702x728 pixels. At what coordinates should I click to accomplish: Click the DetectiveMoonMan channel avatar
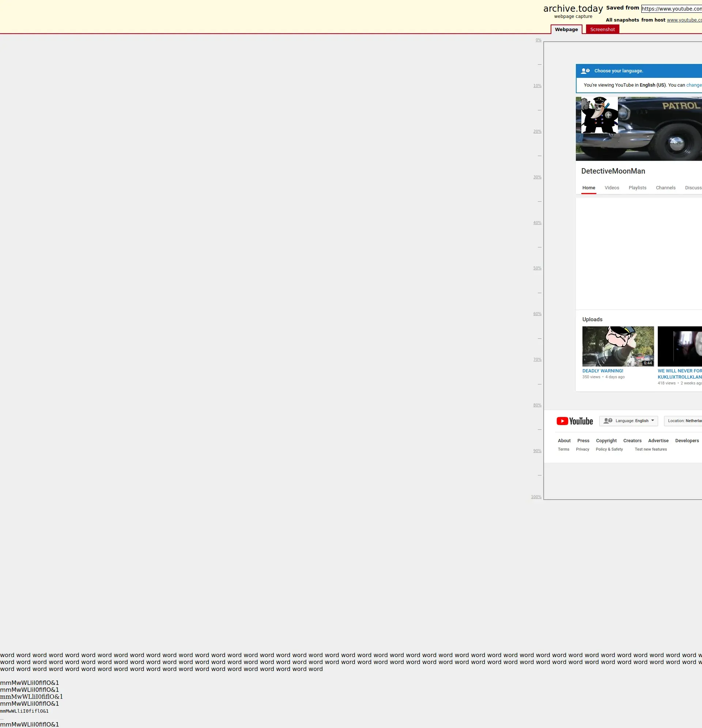coord(599,115)
